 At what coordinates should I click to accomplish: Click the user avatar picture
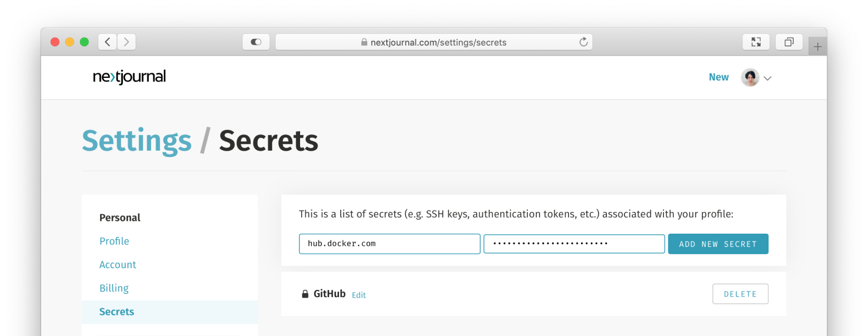click(750, 78)
